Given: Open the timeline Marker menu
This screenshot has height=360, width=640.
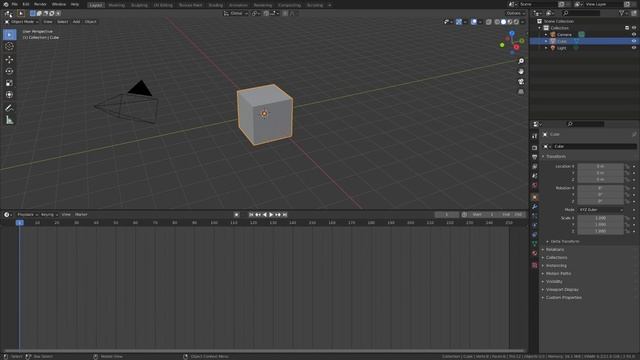Looking at the screenshot, I should (x=81, y=215).
